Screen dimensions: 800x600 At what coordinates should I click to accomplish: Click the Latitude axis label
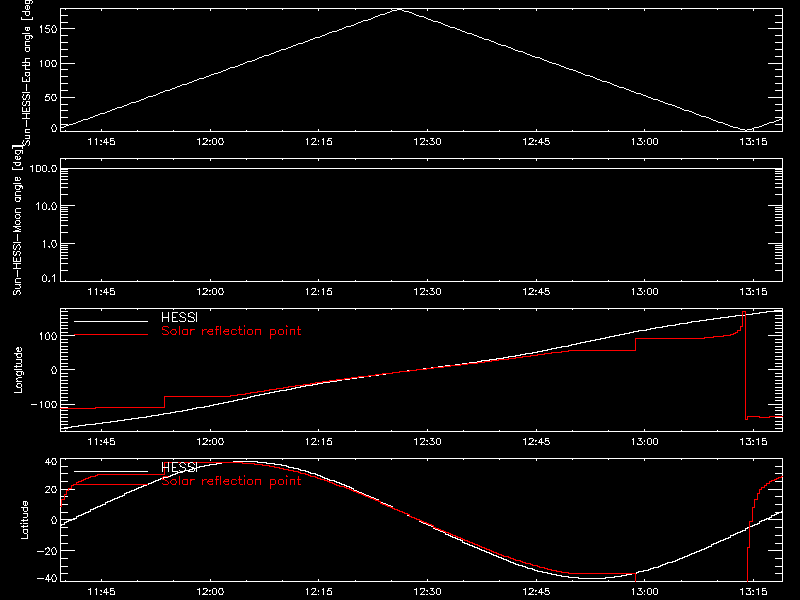(x=24, y=520)
